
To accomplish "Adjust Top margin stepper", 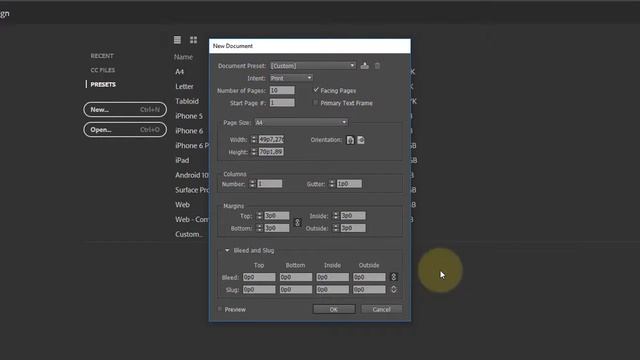I will click(260, 216).
